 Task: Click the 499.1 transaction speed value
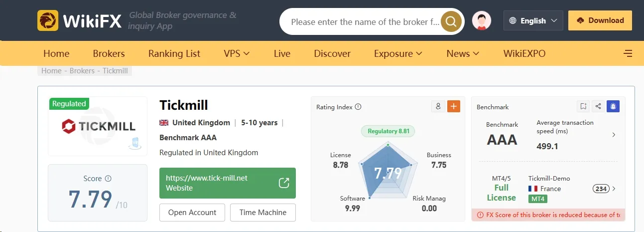pos(547,147)
